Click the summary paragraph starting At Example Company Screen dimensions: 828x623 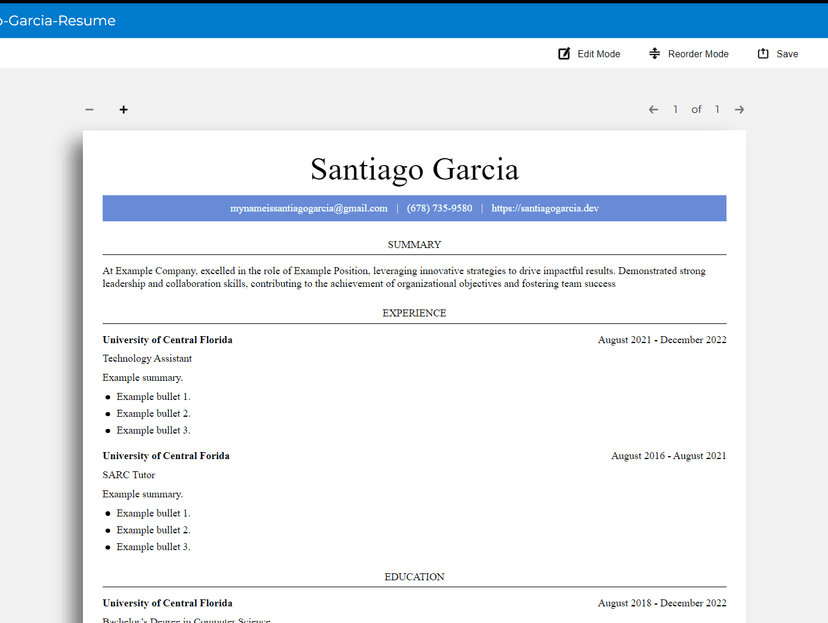coord(404,277)
